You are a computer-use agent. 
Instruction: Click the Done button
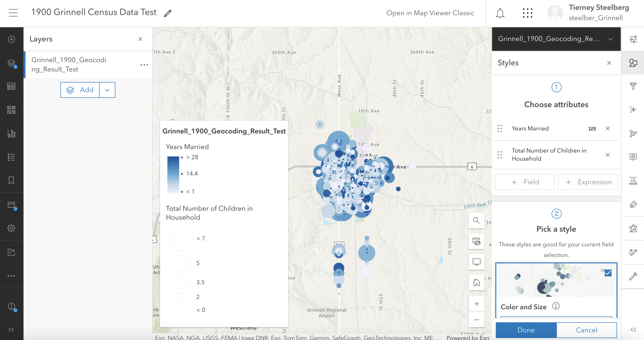(526, 330)
